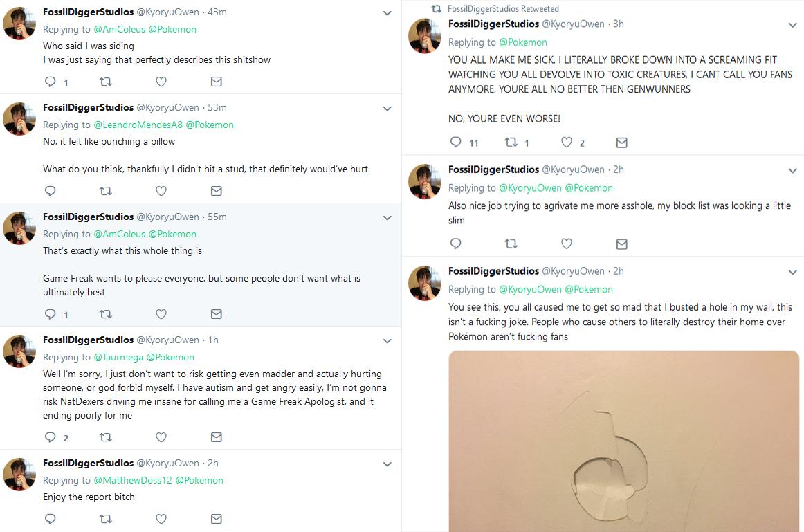Reply to the 'I have autism' 1h tweet
This screenshot has width=804, height=532.
pyautogui.click(x=50, y=437)
